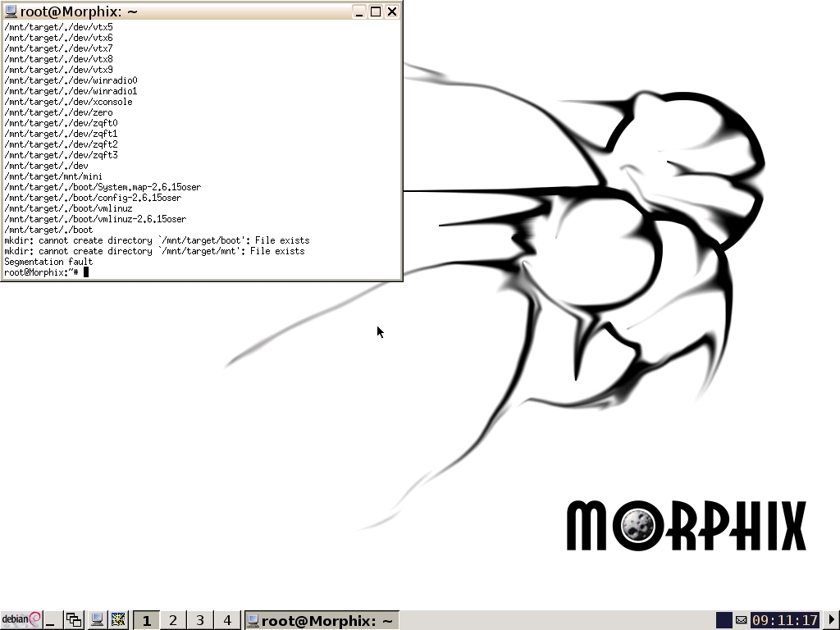Open the Debian start menu

coord(21,620)
